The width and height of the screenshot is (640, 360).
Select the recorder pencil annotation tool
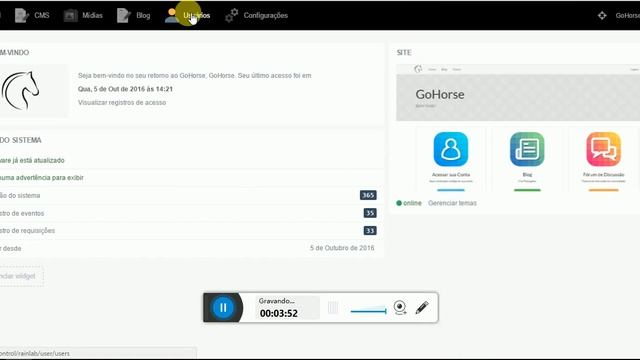click(x=422, y=307)
